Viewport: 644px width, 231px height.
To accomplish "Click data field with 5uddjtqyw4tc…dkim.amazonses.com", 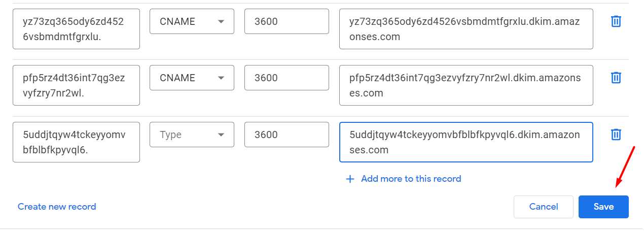I will (x=466, y=142).
